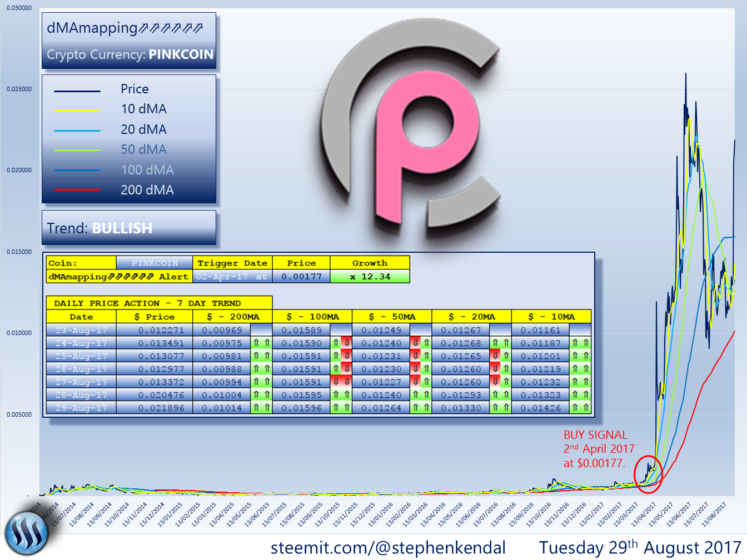The width and height of the screenshot is (747, 560).
Task: Click 50MA green arrows in 29-Aug-17 row
Action: pos(421,408)
